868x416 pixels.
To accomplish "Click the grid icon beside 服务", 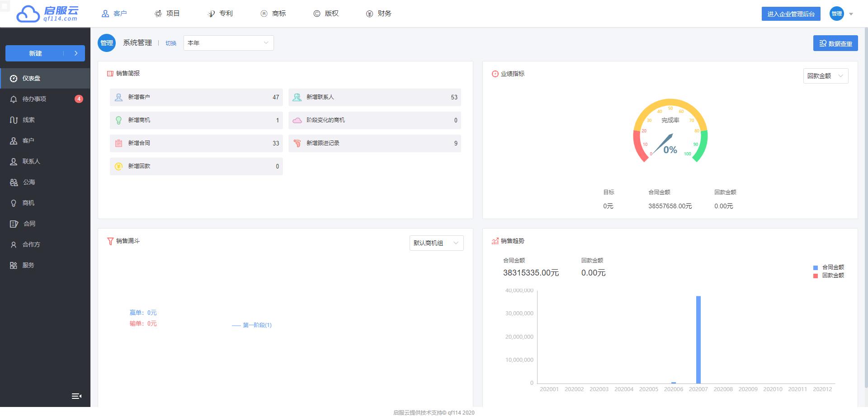I will click(14, 266).
